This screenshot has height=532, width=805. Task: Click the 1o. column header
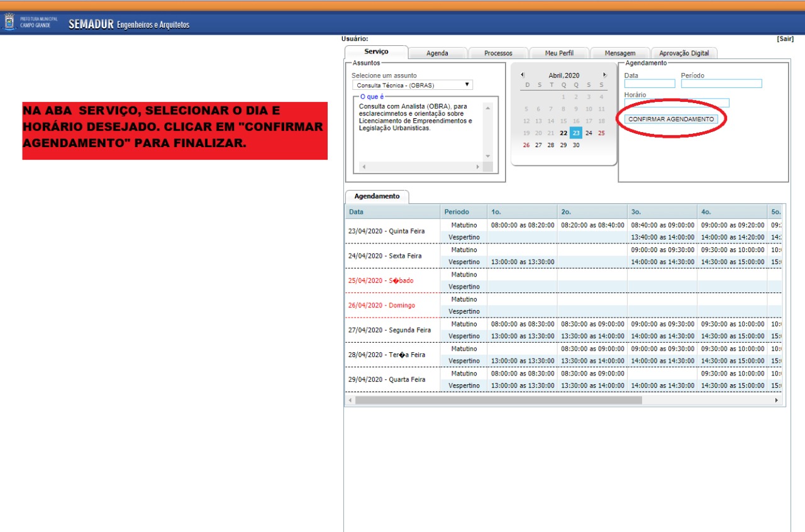(x=523, y=212)
